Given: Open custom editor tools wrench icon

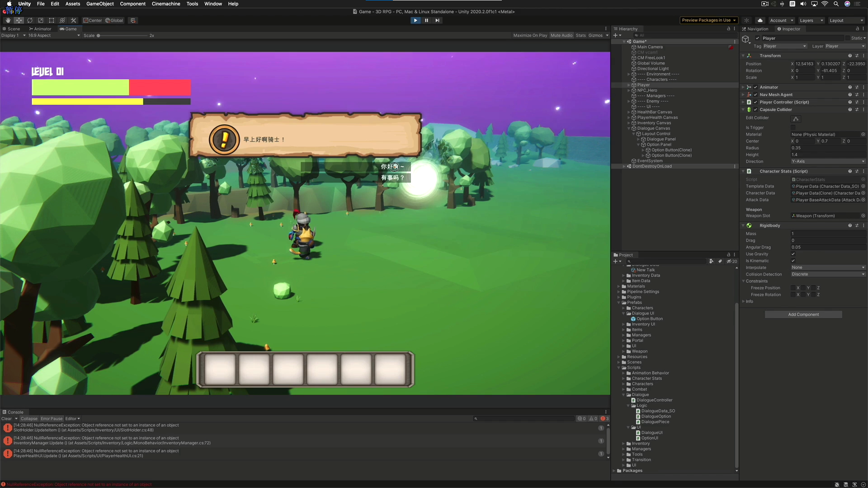Looking at the screenshot, I should tap(74, 20).
